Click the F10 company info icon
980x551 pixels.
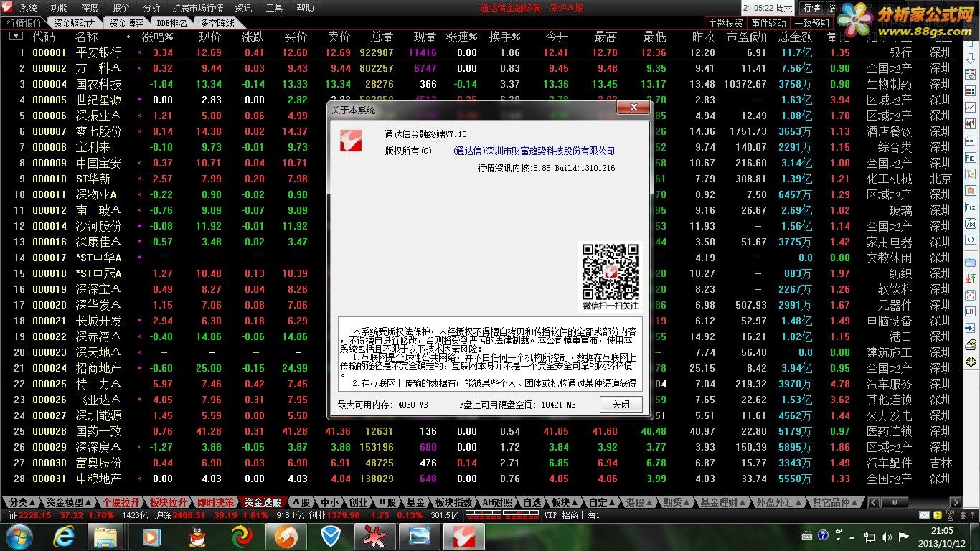click(971, 157)
